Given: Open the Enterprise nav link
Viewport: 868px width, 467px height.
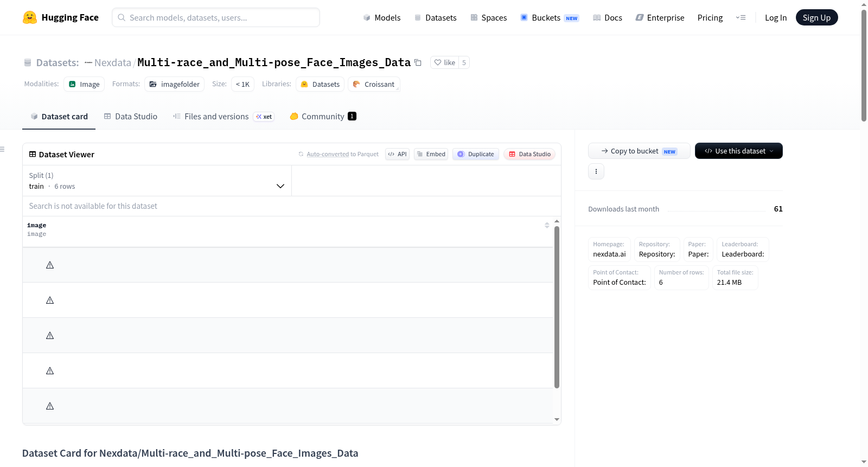Looking at the screenshot, I should point(660,17).
